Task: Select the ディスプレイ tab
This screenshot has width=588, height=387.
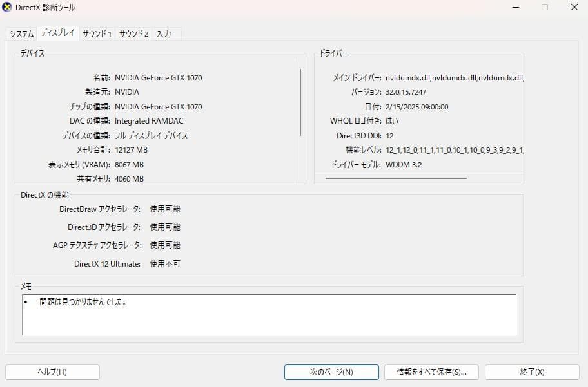Action: point(59,33)
